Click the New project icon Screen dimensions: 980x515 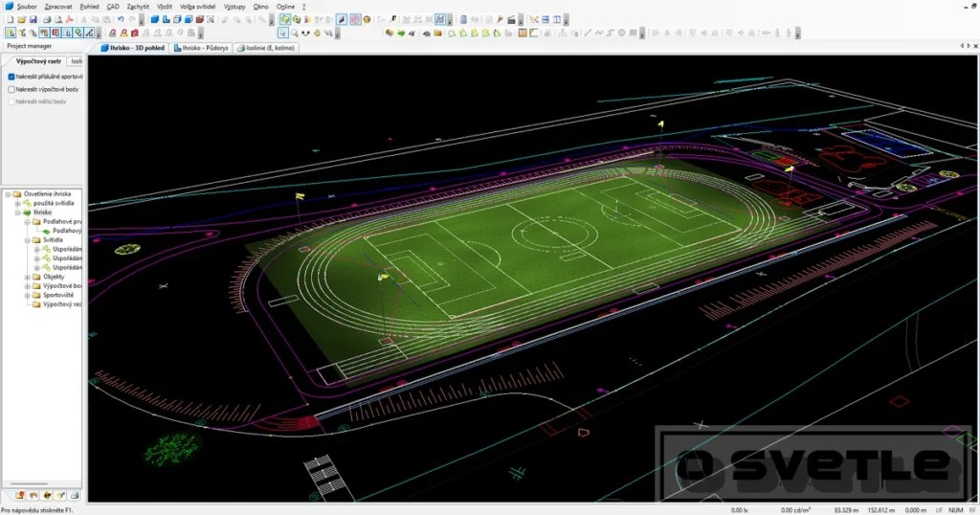click(x=10, y=19)
